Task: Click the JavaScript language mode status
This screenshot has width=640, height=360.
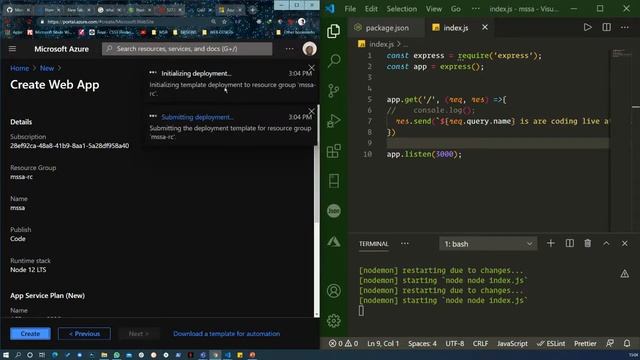Action: coord(512,344)
